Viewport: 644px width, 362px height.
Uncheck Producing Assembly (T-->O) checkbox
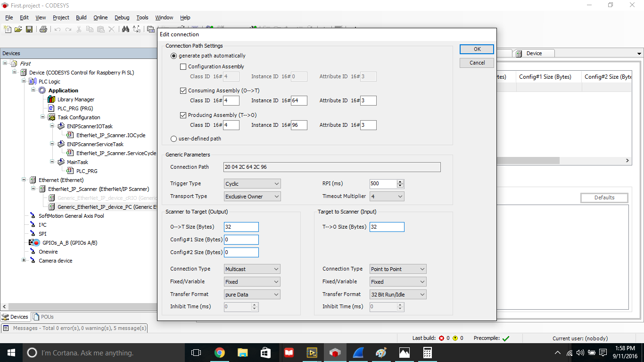(x=183, y=115)
